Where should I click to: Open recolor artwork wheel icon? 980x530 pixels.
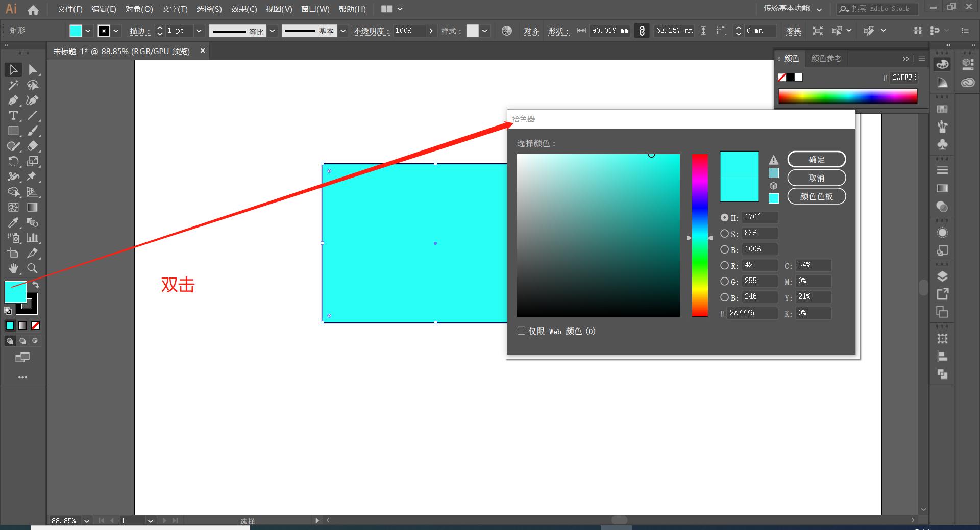click(507, 31)
